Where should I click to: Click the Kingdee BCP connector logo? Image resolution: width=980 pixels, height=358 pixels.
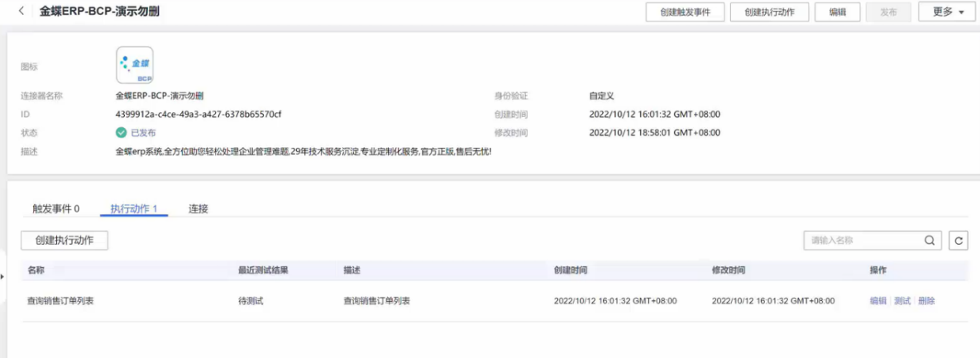[x=134, y=65]
